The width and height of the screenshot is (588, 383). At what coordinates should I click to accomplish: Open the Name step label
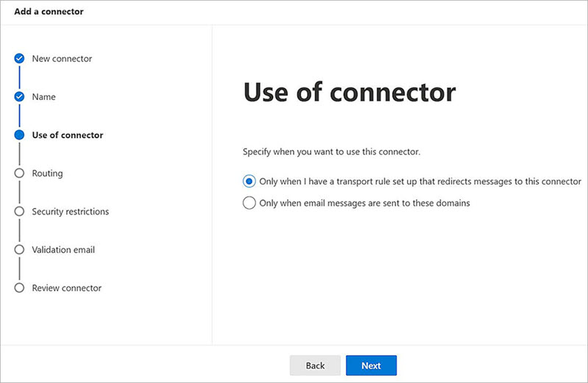43,97
